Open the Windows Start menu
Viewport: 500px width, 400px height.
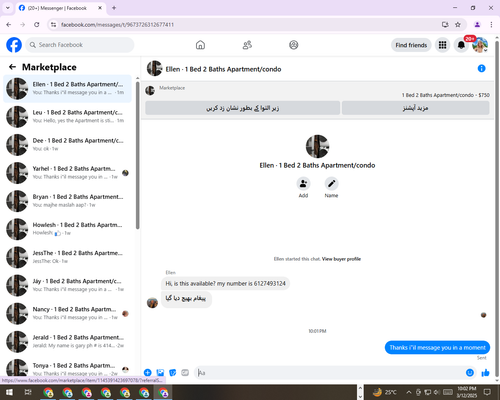(9, 392)
